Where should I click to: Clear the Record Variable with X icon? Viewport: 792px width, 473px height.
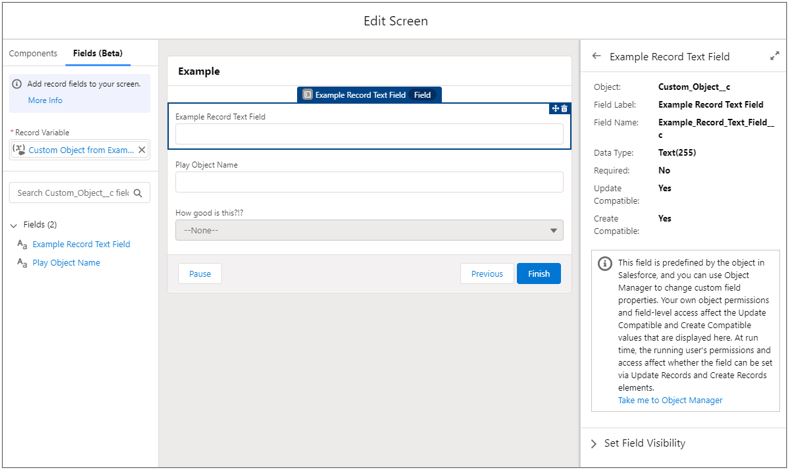click(x=142, y=150)
